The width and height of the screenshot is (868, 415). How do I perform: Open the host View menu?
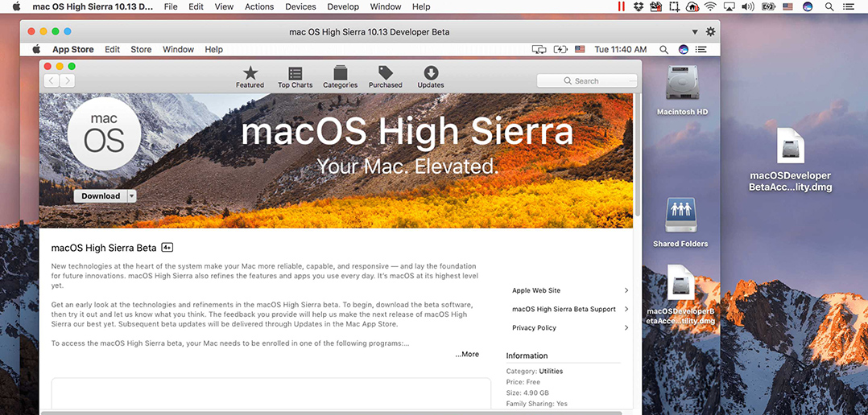tap(224, 6)
